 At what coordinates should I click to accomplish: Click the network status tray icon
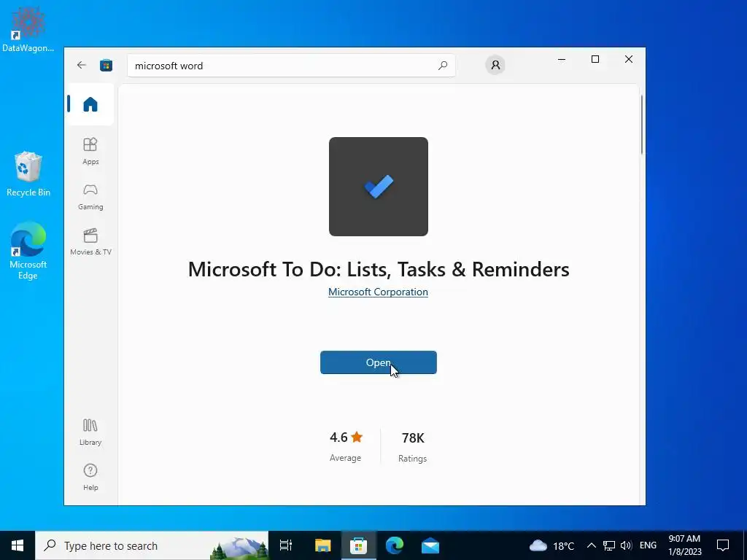[609, 545]
